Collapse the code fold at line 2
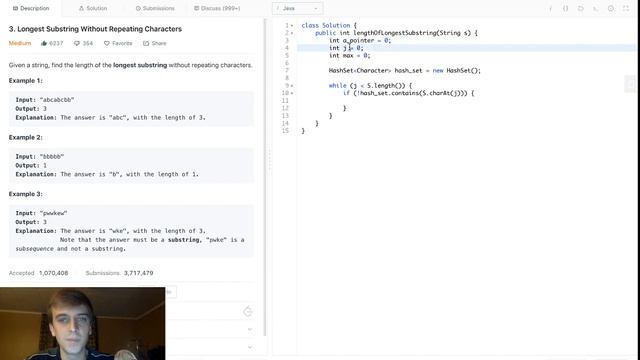The height and width of the screenshot is (360, 640). point(292,33)
